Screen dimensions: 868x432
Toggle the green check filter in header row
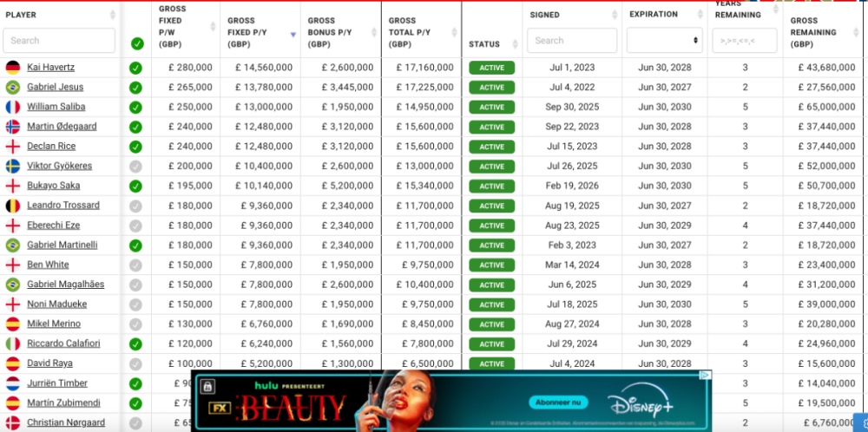tap(137, 43)
